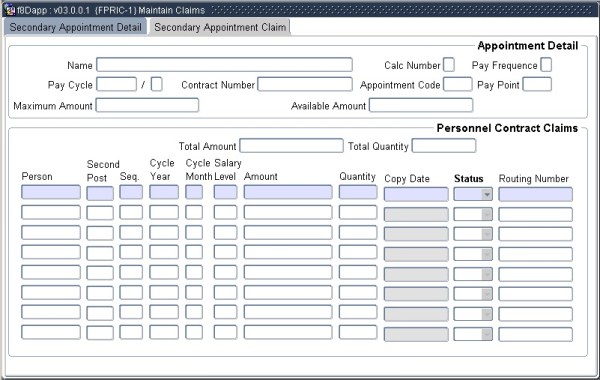Click Routing Number field in first row
This screenshot has height=380, width=600.
coord(536,194)
